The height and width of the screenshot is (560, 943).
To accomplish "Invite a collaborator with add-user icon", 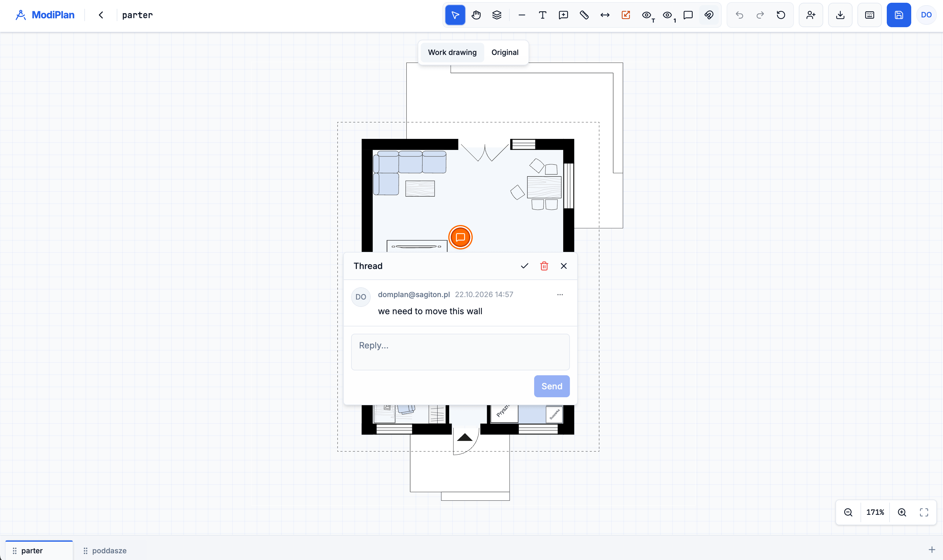I will 811,15.
